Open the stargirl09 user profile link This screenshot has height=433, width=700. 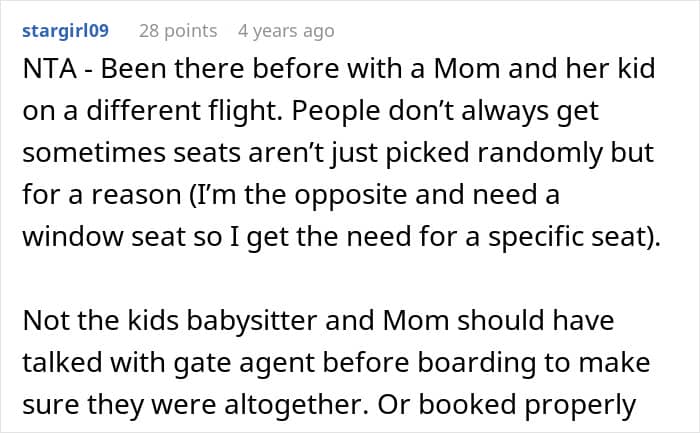[66, 31]
